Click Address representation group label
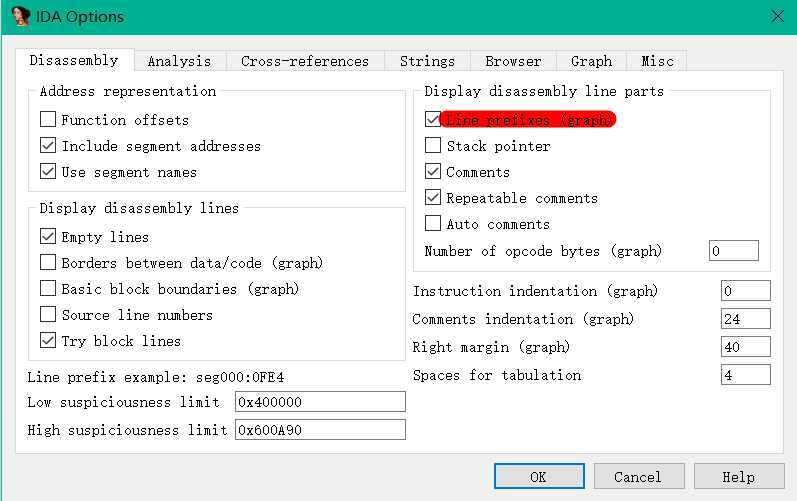The height and width of the screenshot is (501, 797). pos(128,91)
